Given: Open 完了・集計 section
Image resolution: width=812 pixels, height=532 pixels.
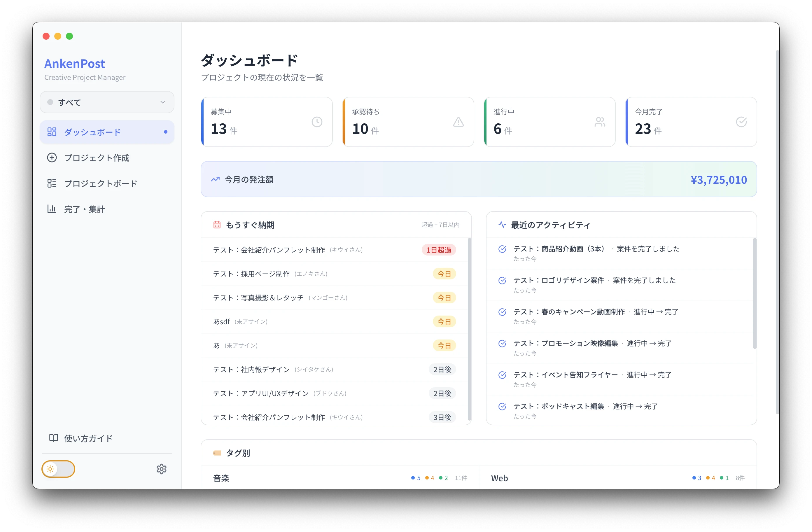Looking at the screenshot, I should pos(107,209).
